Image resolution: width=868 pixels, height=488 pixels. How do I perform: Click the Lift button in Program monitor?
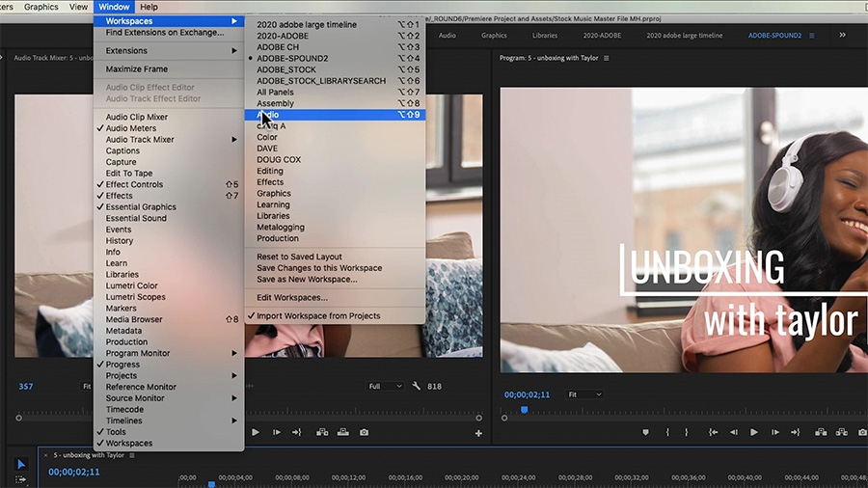tap(819, 432)
